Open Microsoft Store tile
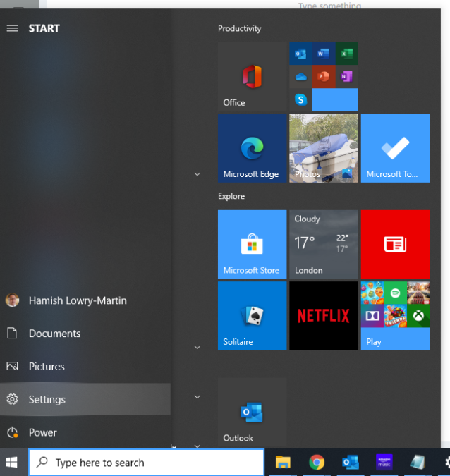The height and width of the screenshot is (476, 450). 252,245
